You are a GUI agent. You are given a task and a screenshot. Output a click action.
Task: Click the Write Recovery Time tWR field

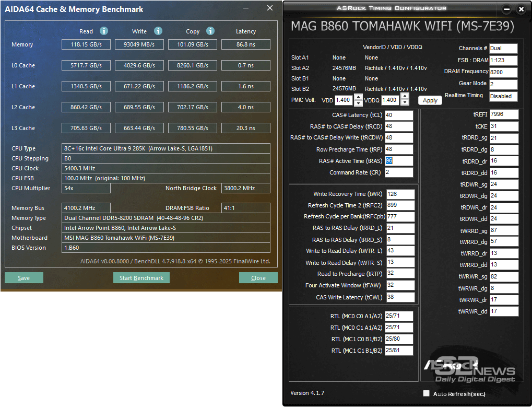pos(400,194)
